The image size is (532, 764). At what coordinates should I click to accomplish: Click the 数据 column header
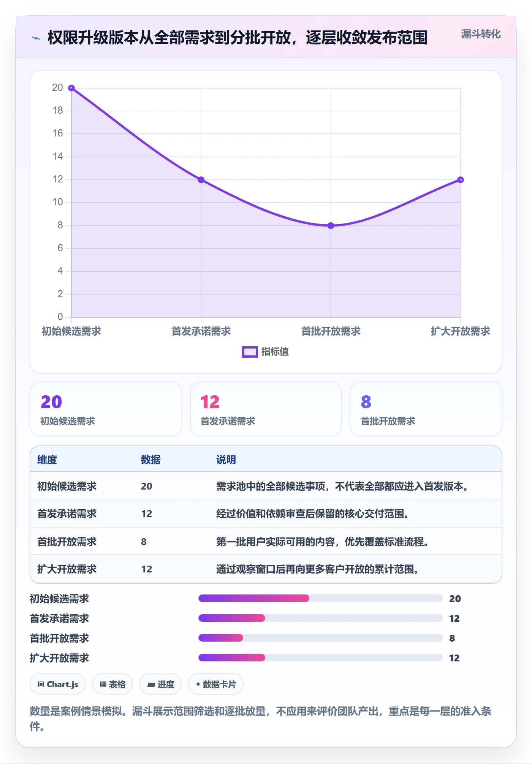click(151, 460)
